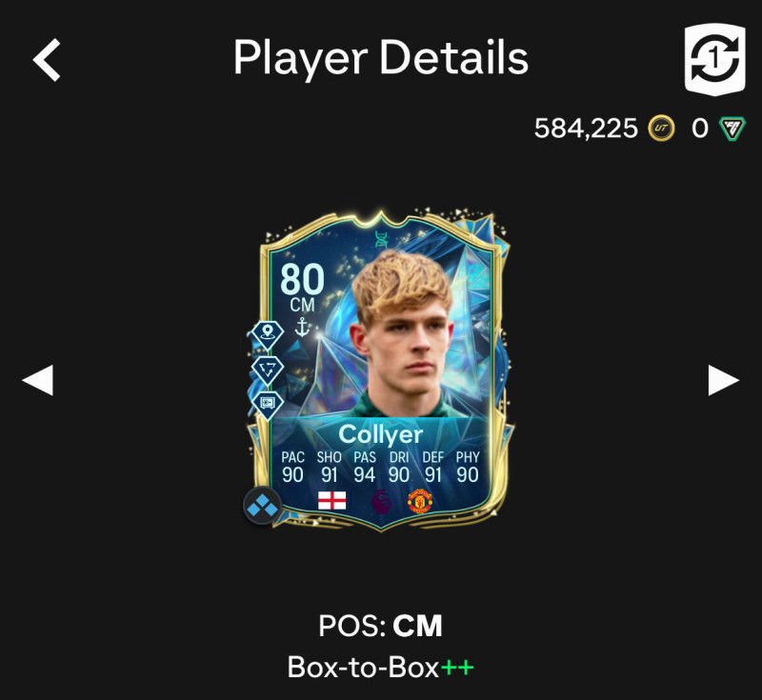
Task: Tap the third playstyle badge on card
Action: [268, 404]
